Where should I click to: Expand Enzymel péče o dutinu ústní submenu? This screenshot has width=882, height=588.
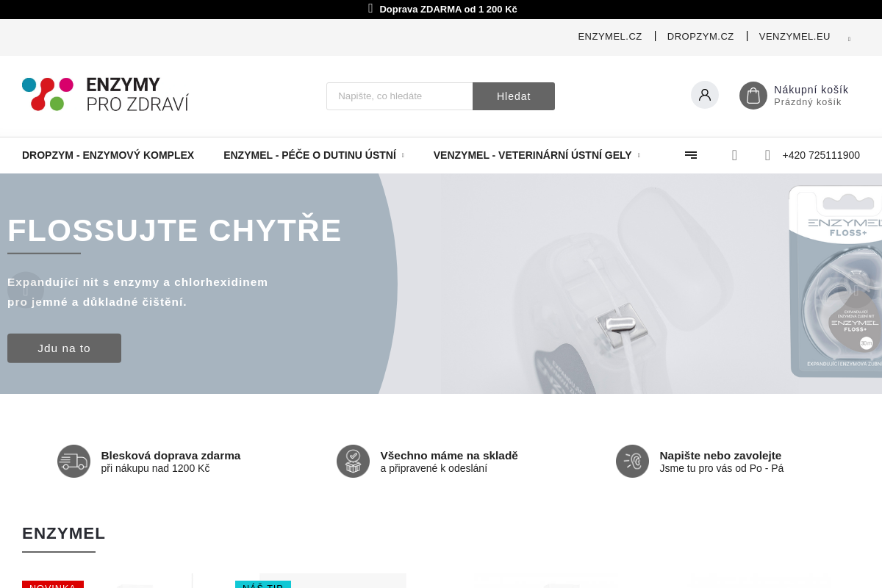pyautogui.click(x=403, y=156)
